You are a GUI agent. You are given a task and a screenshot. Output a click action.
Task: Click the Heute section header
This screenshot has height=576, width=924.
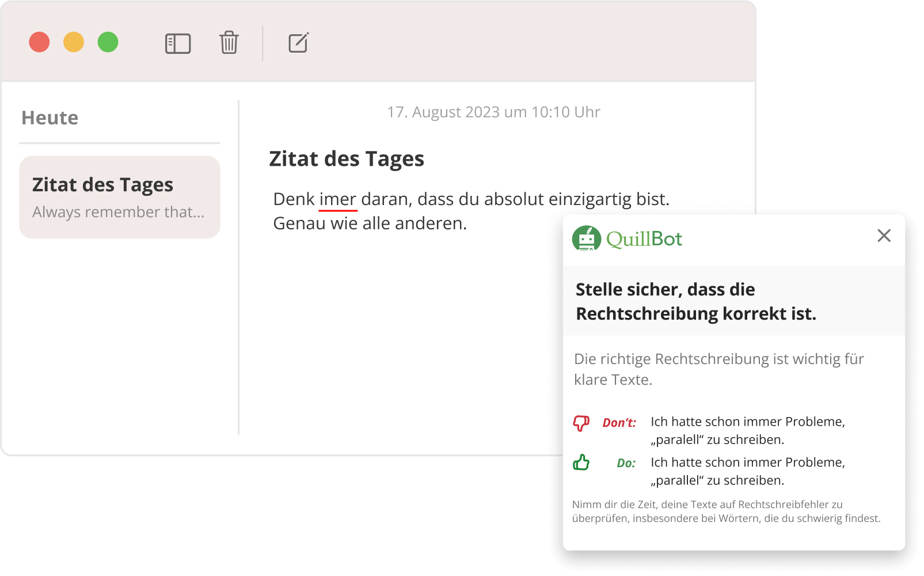tap(50, 118)
